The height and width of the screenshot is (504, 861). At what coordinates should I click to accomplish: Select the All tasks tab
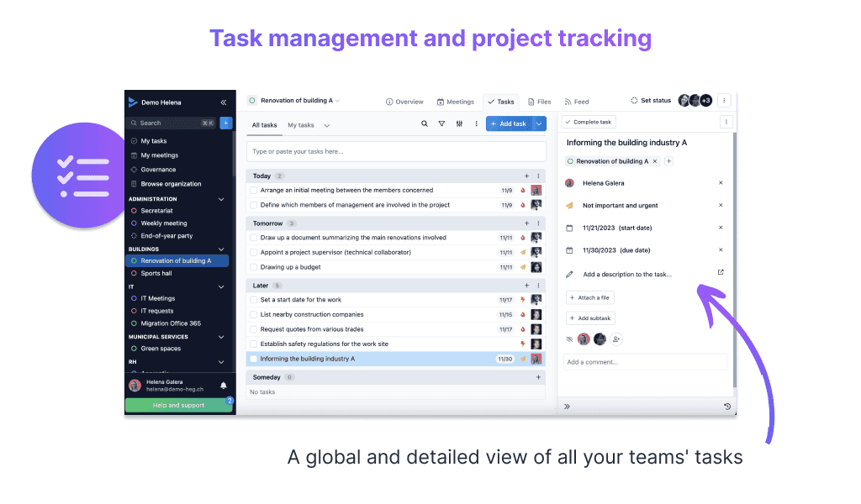pos(264,125)
